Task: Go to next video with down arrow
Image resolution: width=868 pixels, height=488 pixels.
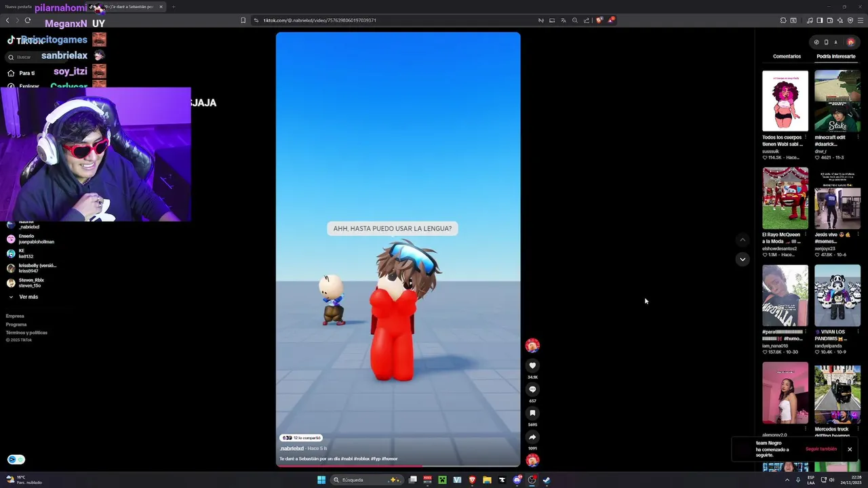Action: point(743,259)
